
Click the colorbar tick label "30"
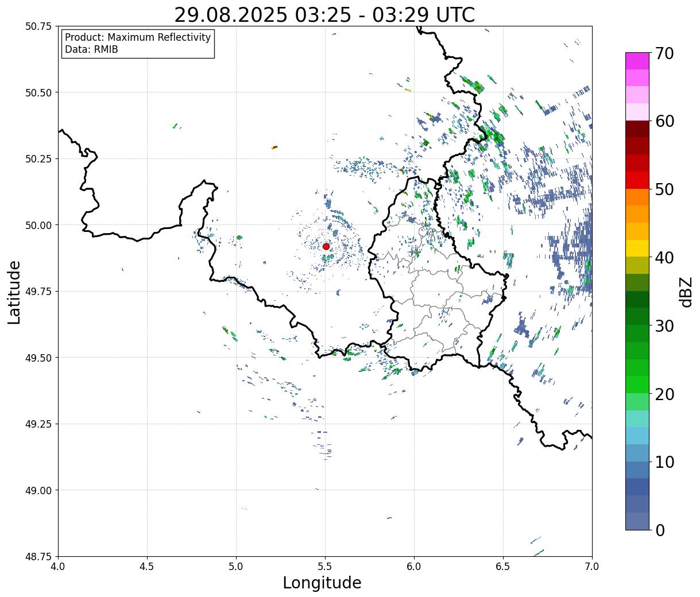tap(664, 325)
